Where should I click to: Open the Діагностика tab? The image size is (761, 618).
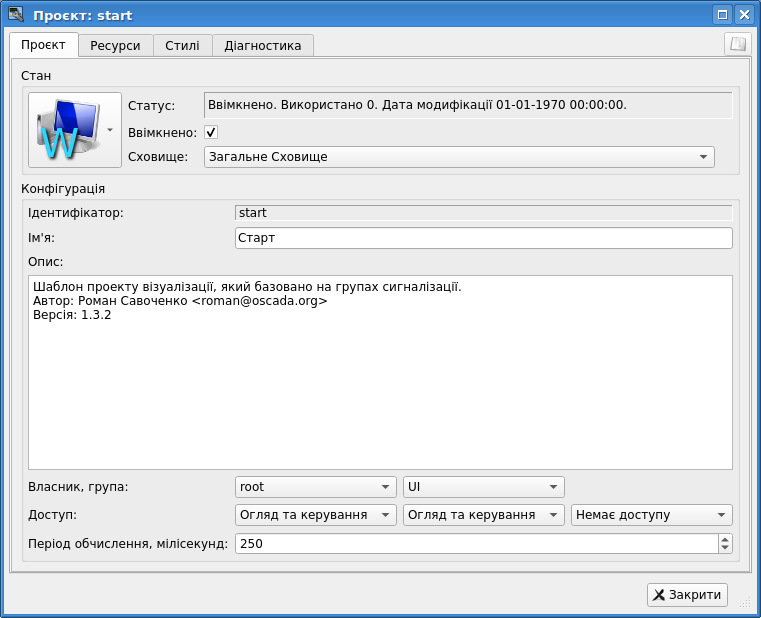263,46
